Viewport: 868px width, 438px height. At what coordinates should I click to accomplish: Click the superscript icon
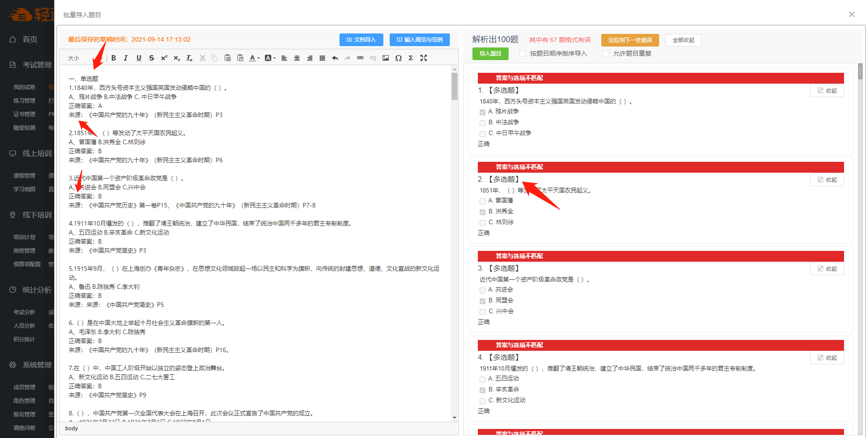click(x=164, y=58)
